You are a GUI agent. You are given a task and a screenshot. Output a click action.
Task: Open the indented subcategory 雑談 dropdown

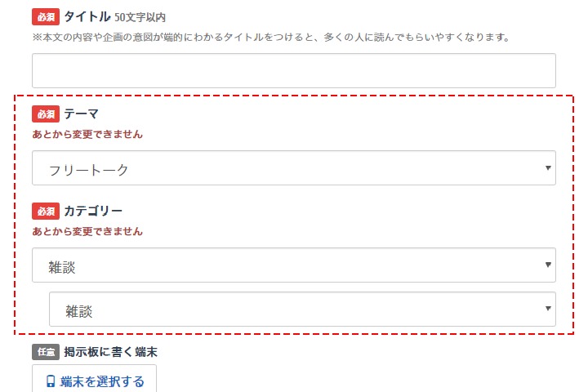[x=302, y=310]
